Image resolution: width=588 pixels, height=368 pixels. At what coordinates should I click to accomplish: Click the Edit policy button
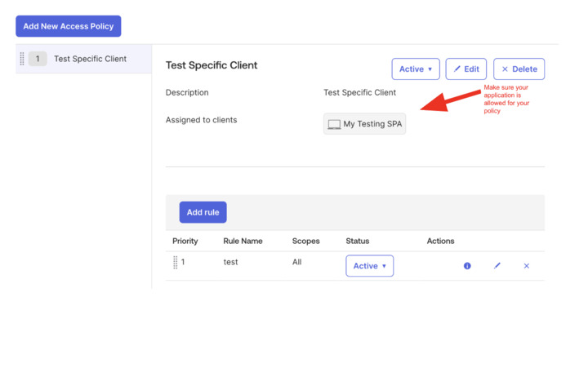(x=465, y=69)
